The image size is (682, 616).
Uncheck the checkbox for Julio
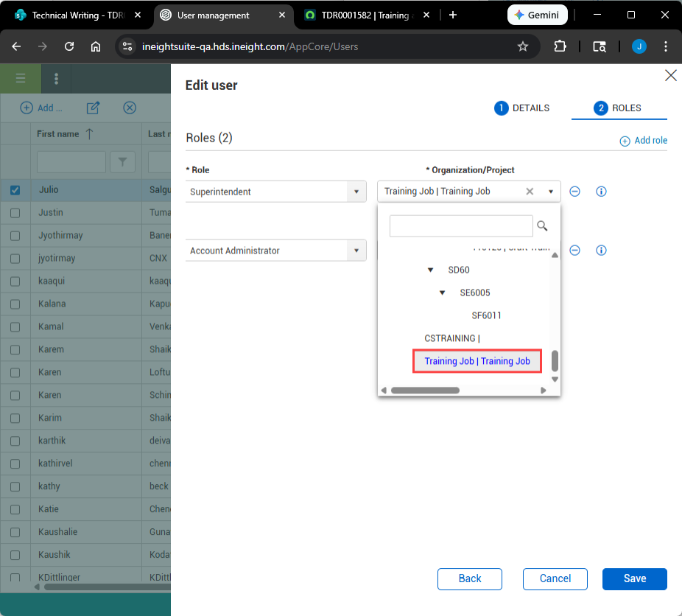(15, 190)
